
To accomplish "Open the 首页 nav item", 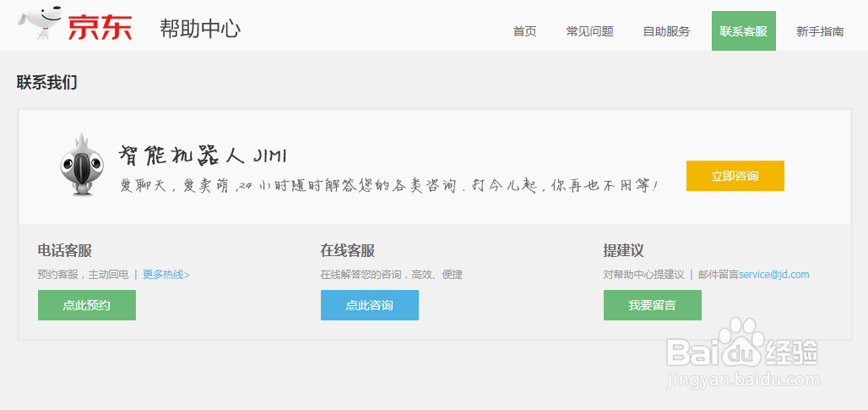I will coord(525,31).
